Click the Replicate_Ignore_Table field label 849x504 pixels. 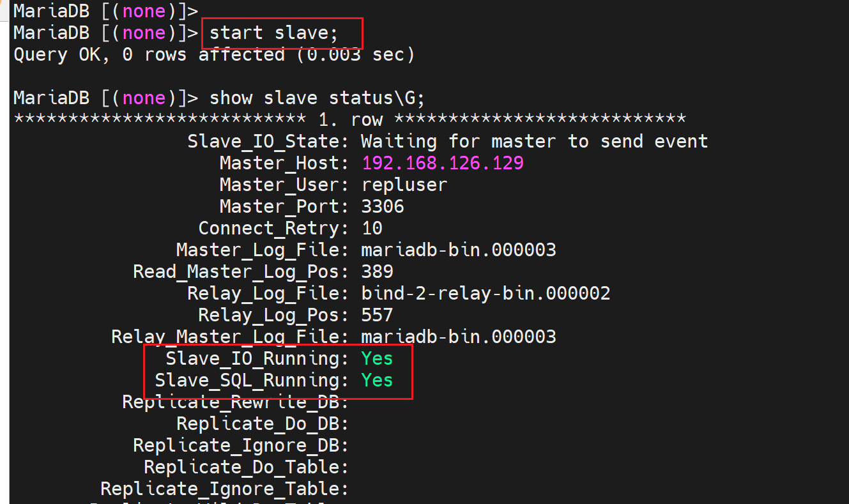tap(224, 489)
